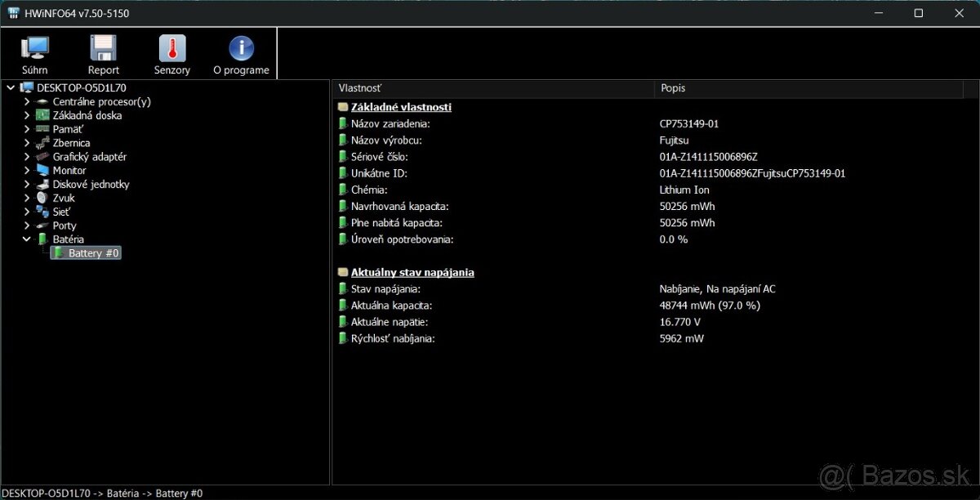
Task: Select Grafický adaptér in the tree
Action: pyautogui.click(x=89, y=157)
